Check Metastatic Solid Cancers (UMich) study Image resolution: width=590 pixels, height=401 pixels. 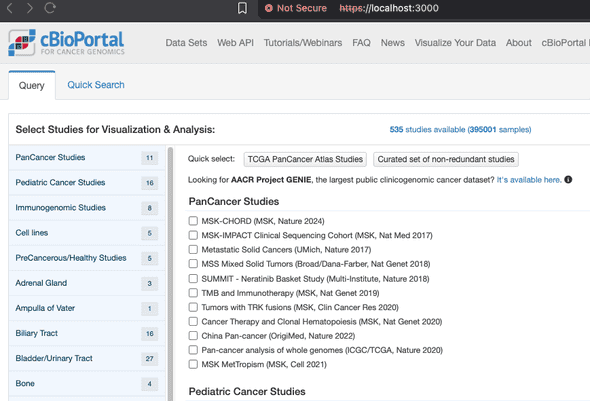point(193,249)
